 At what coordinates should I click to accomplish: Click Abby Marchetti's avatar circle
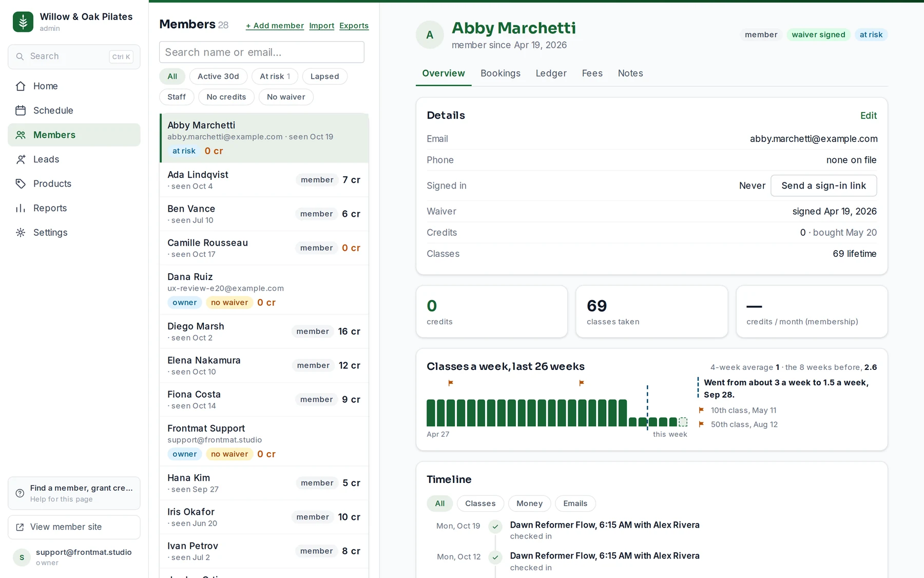click(430, 35)
